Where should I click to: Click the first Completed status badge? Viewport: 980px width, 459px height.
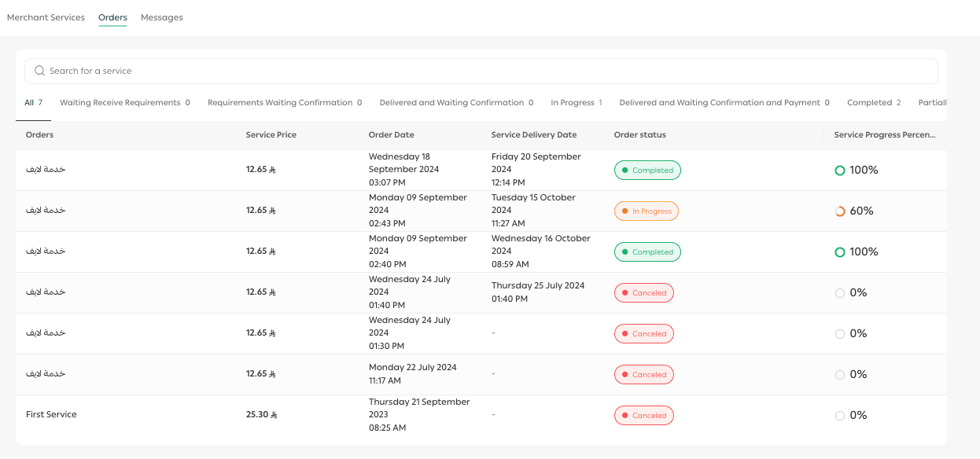tap(647, 171)
